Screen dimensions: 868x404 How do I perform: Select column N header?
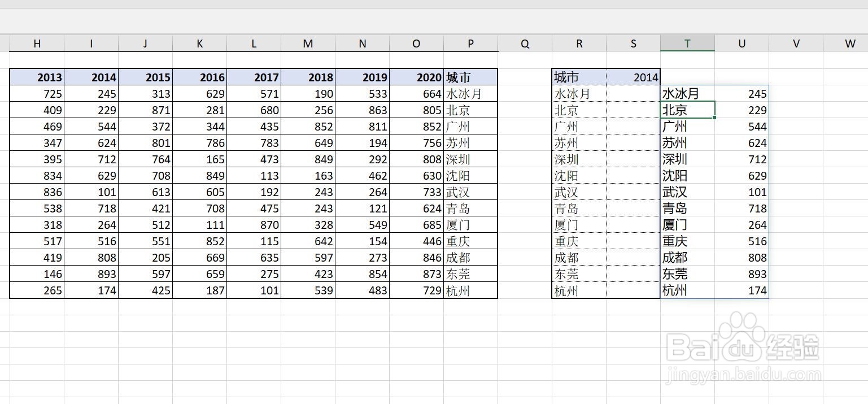coord(362,44)
